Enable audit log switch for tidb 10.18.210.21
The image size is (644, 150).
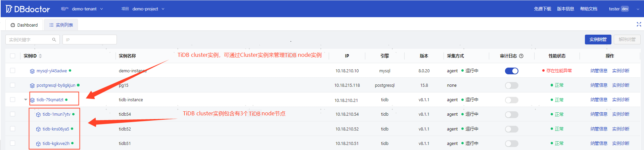(511, 100)
